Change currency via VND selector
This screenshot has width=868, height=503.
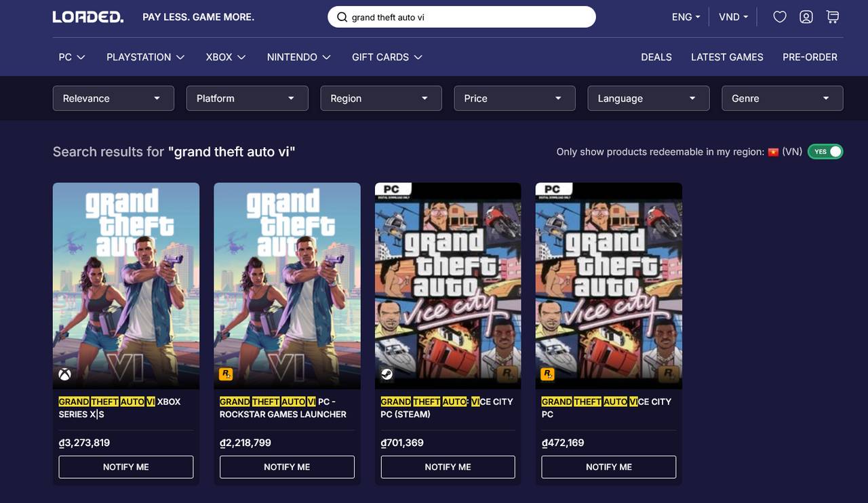tap(734, 17)
